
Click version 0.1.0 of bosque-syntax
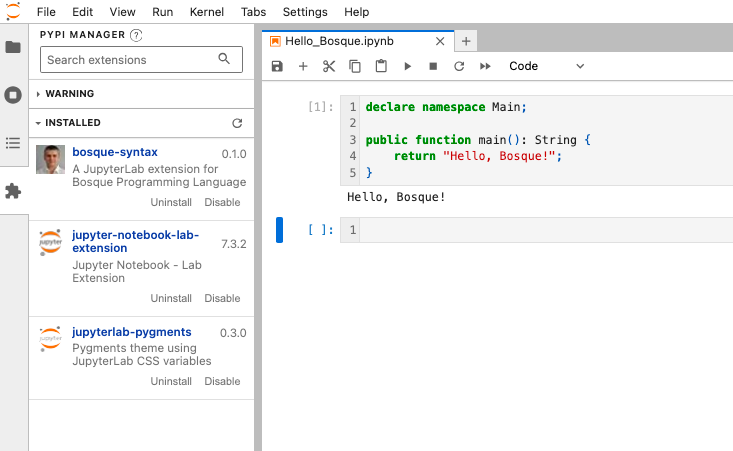(234, 154)
